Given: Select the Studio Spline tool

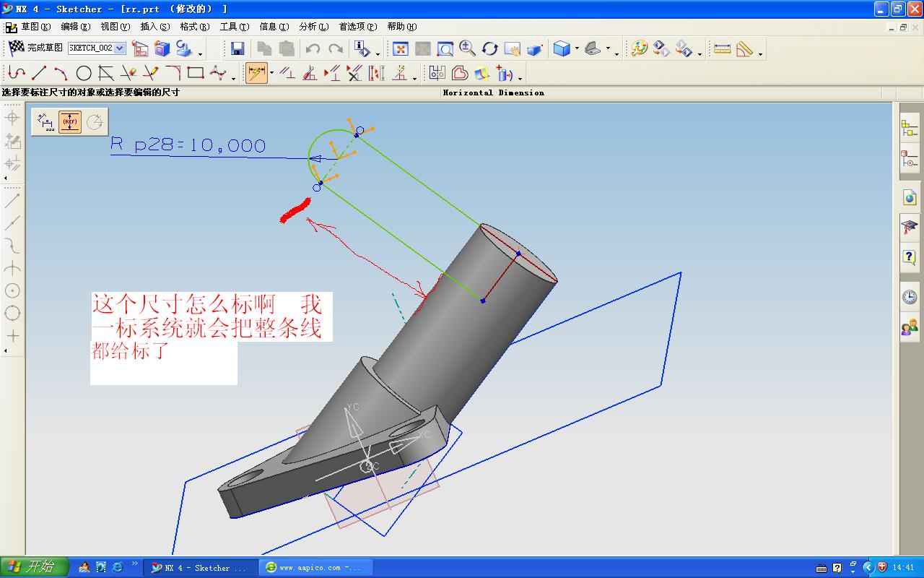Looking at the screenshot, I should (218, 73).
